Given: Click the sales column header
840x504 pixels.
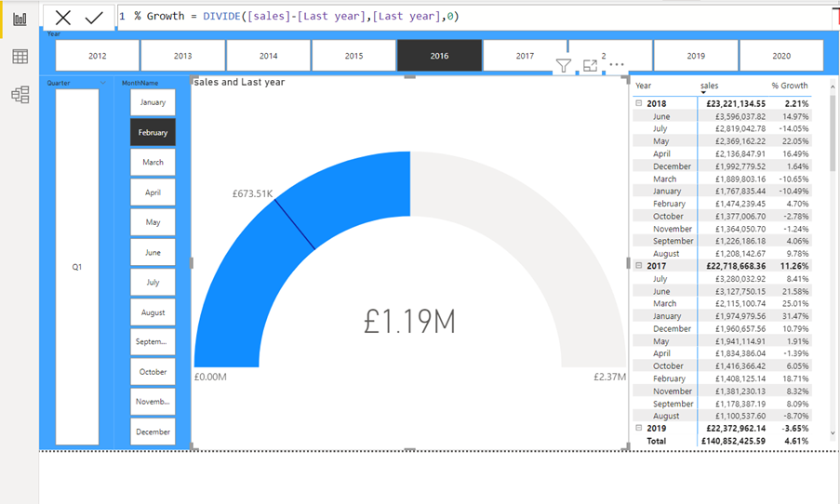Looking at the screenshot, I should 709,86.
